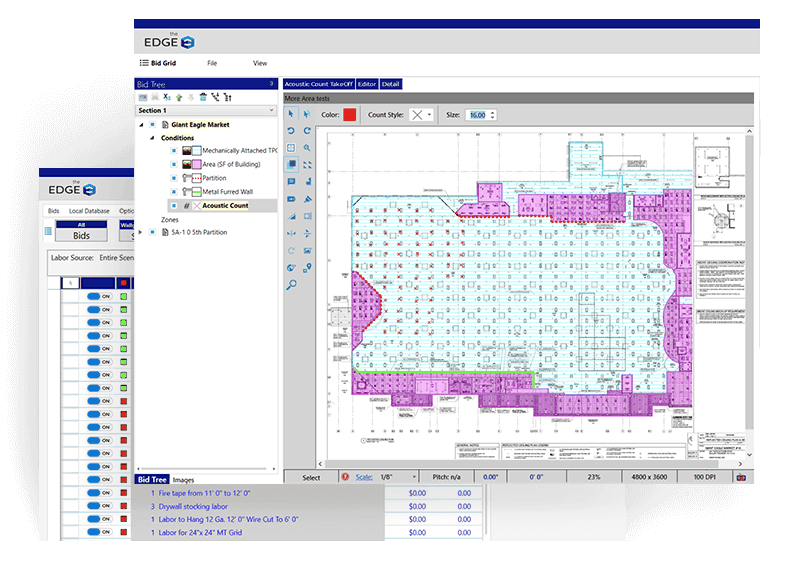Select the location pin marker tool
The width and height of the screenshot is (800, 562).
[307, 268]
